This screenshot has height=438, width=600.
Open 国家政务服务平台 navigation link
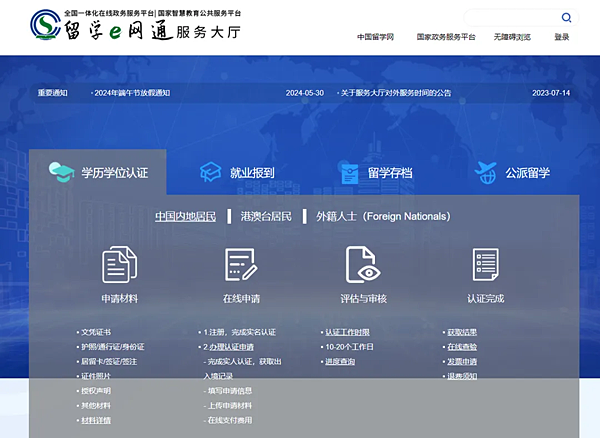pyautogui.click(x=445, y=37)
